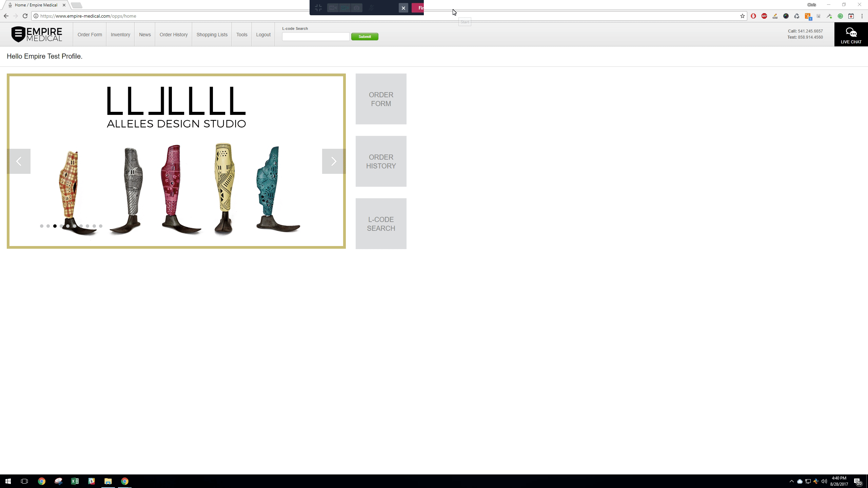Open the color lens extension icon

(x=786, y=16)
